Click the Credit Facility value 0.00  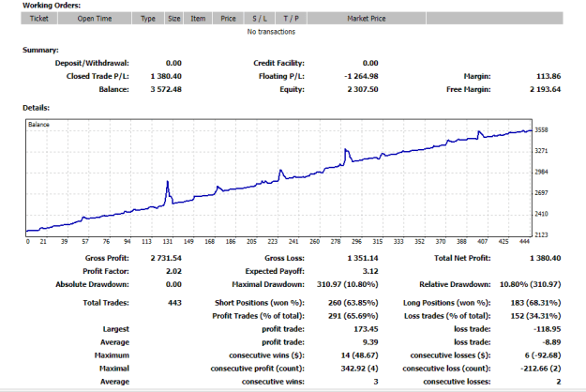pyautogui.click(x=370, y=63)
